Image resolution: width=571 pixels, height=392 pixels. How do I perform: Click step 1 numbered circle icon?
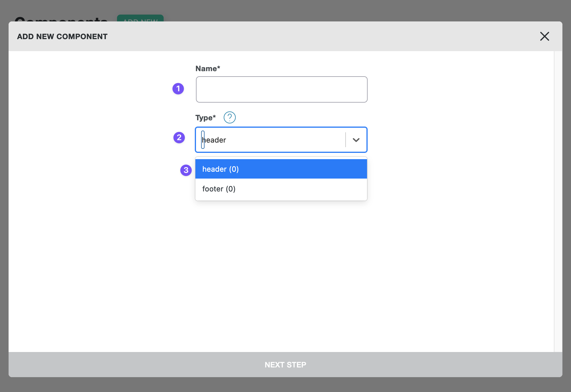[178, 88]
